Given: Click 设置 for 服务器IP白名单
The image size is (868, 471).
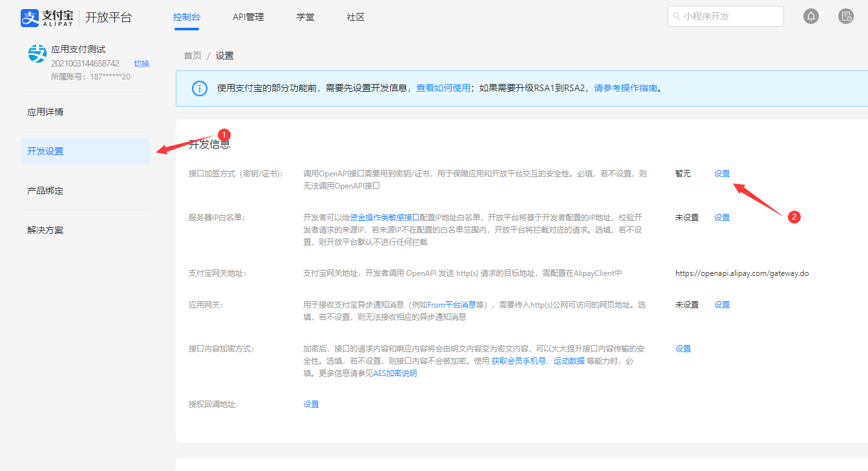Looking at the screenshot, I should 721,218.
